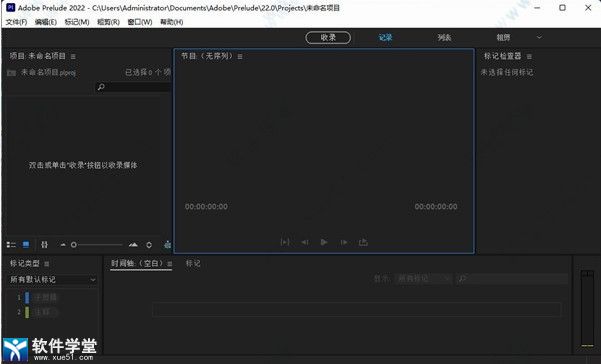Click the small mountain zoom-out icon
601x364 pixels.
click(x=63, y=245)
